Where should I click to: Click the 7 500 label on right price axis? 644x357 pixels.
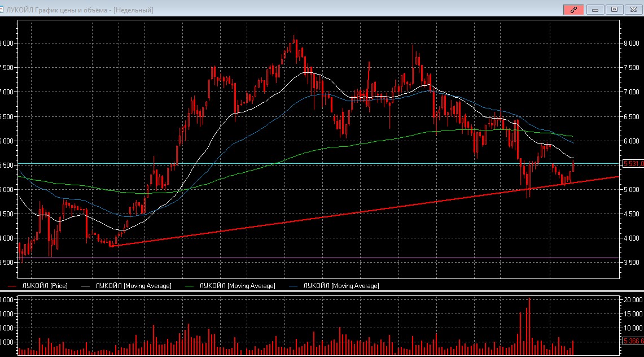[x=631, y=67]
